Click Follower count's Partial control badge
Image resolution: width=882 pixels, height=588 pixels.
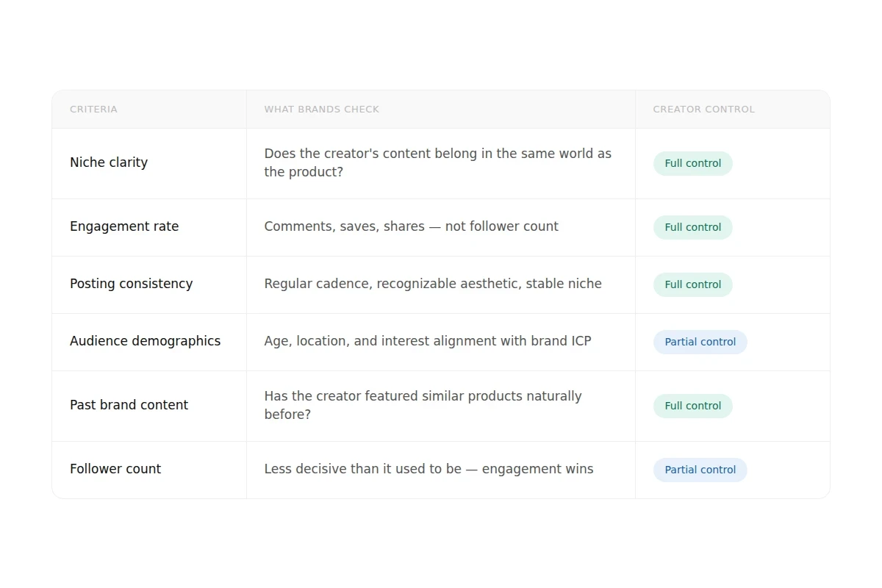click(700, 470)
